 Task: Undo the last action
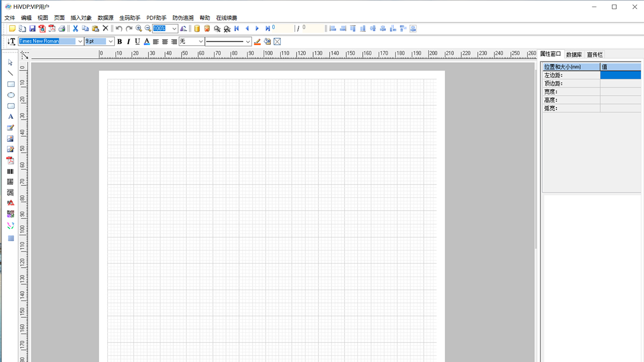119,29
